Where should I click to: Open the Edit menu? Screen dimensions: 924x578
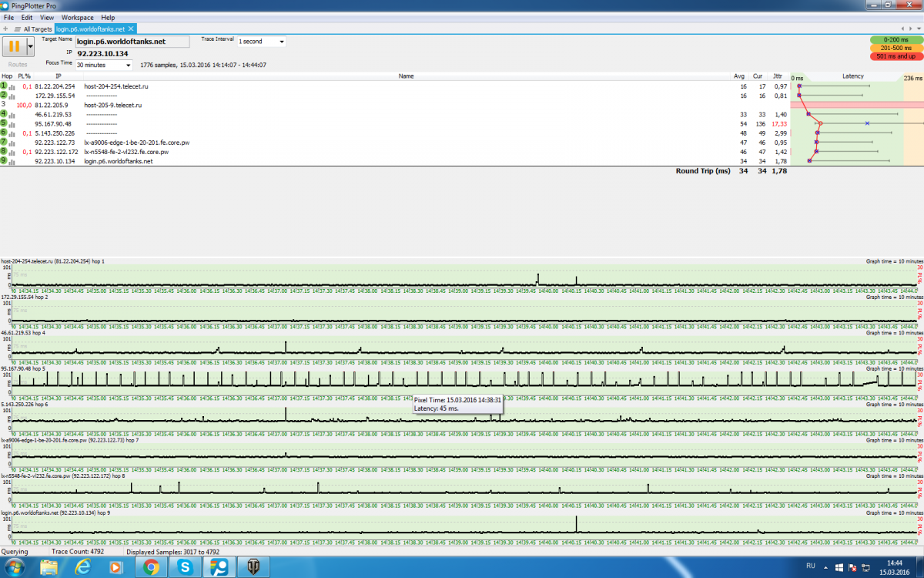(27, 17)
